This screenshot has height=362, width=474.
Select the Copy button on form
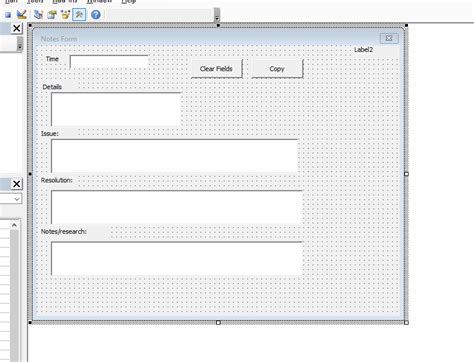click(277, 69)
